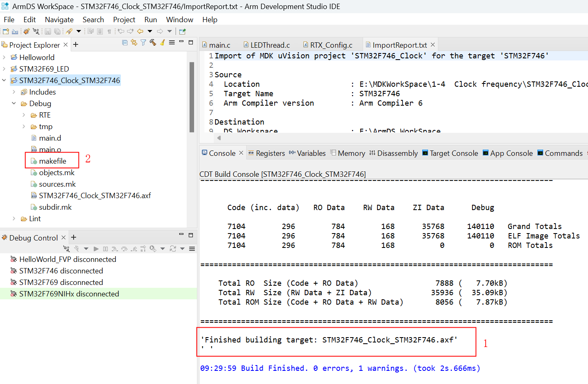The width and height of the screenshot is (588, 384).
Task: Collapse the Debug folder in project tree
Action: click(14, 104)
